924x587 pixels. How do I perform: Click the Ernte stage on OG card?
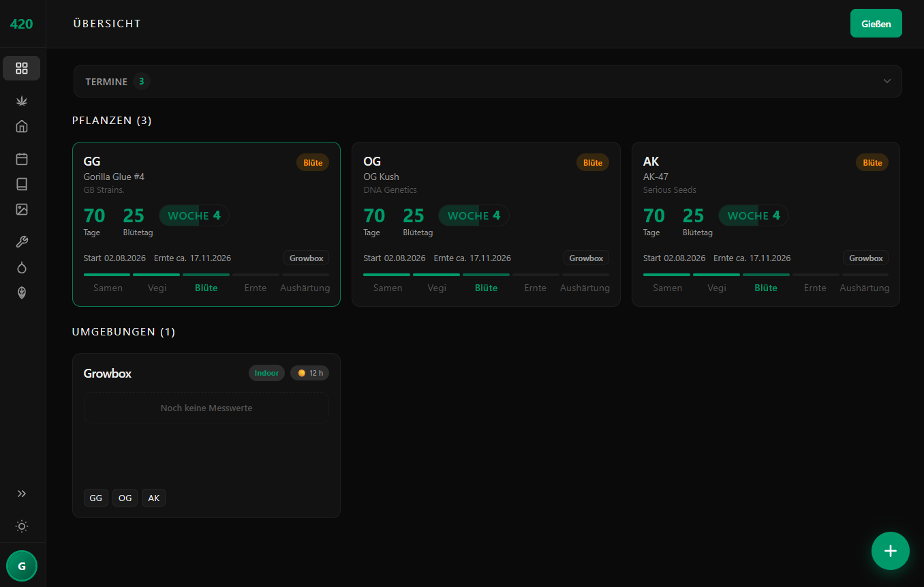tap(536, 288)
